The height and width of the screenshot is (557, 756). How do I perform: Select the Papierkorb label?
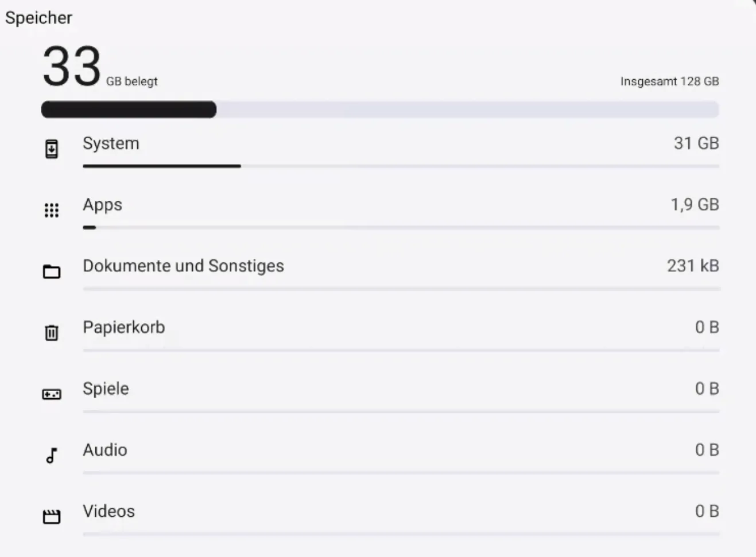(x=124, y=328)
